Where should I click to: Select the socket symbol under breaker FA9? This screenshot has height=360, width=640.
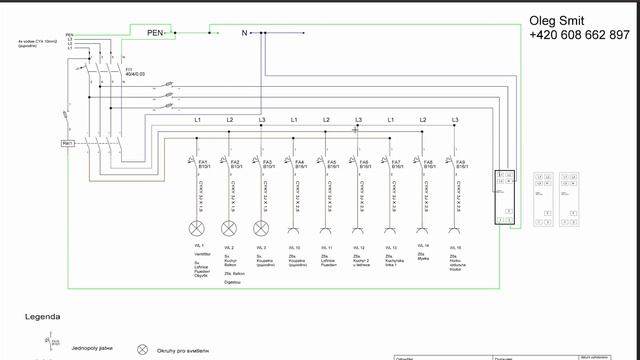454,231
